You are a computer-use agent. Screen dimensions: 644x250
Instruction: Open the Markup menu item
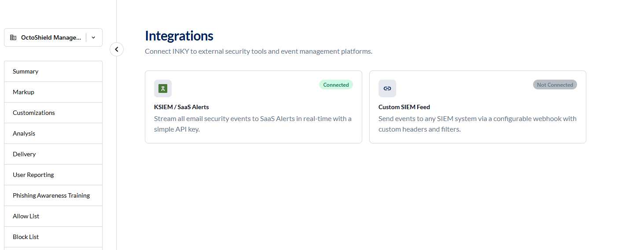[x=53, y=92]
